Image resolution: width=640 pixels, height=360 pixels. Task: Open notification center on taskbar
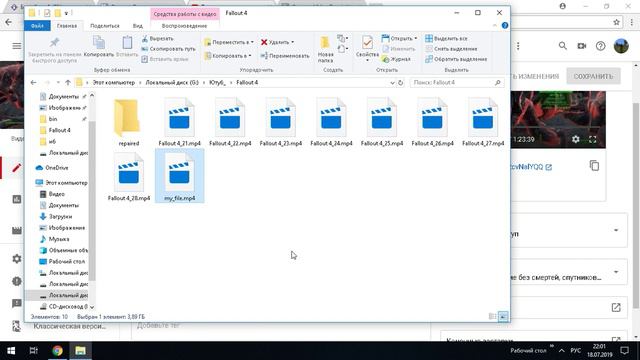624,351
